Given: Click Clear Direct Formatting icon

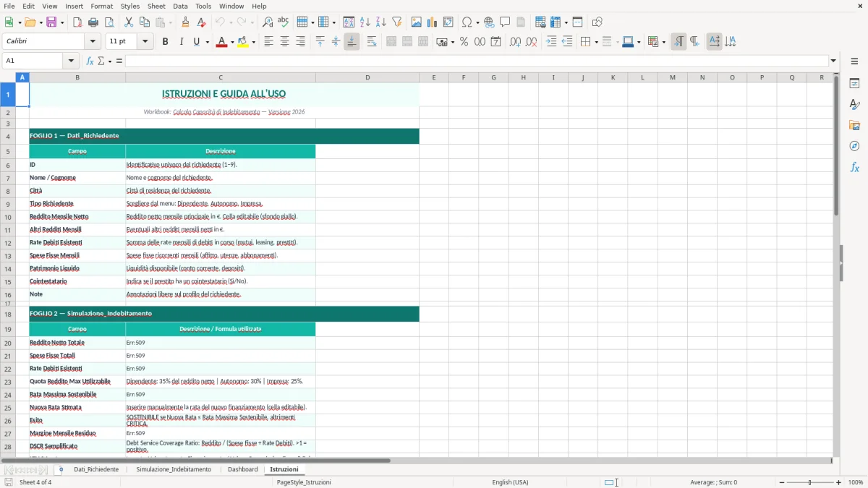Looking at the screenshot, I should (x=201, y=22).
